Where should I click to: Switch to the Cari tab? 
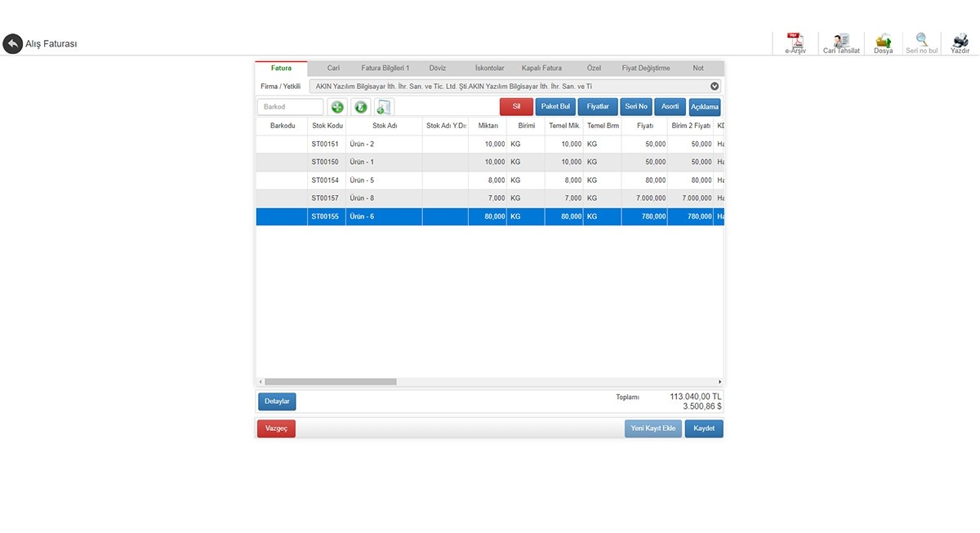pos(333,69)
